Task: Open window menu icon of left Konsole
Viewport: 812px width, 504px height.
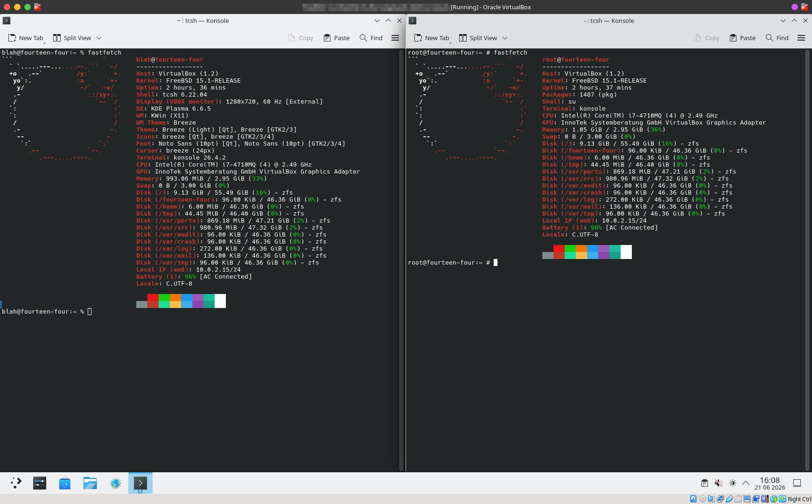Action: (7, 21)
